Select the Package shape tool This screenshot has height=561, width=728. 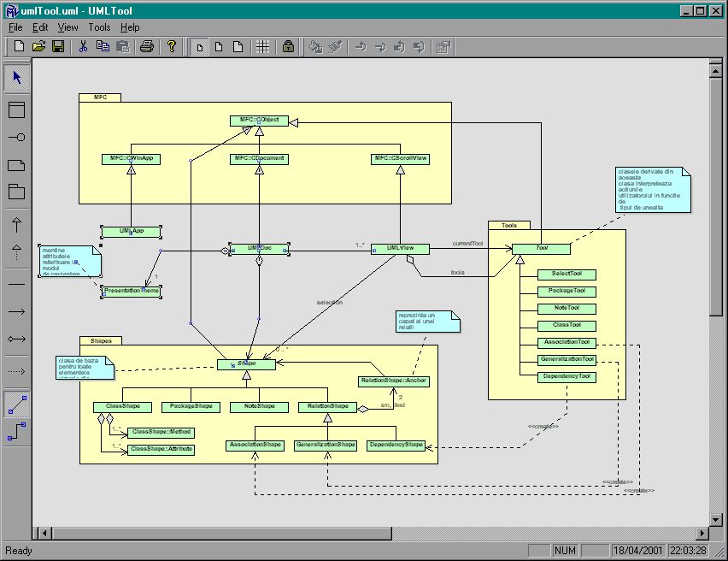[17, 192]
